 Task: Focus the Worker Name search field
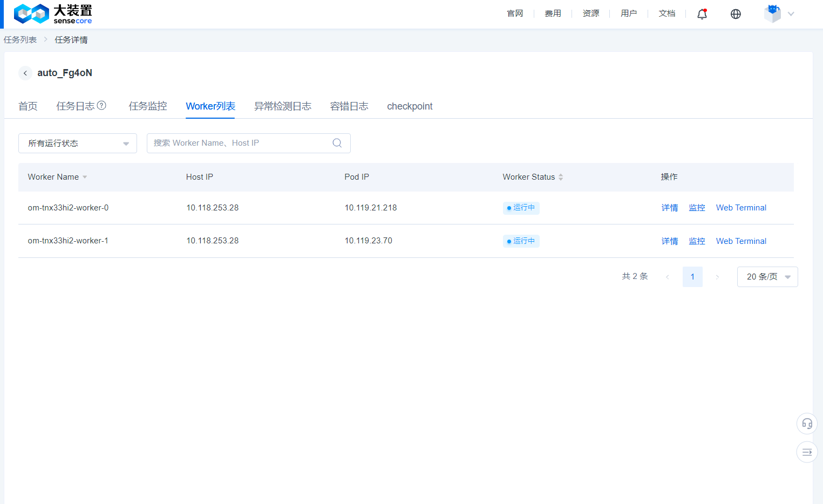240,143
